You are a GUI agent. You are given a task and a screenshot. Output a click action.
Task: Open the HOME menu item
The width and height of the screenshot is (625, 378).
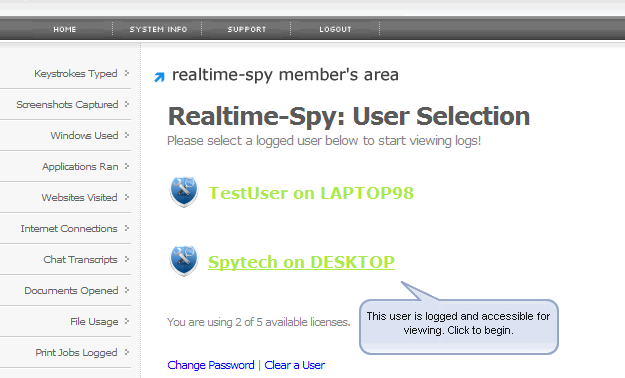click(x=65, y=29)
